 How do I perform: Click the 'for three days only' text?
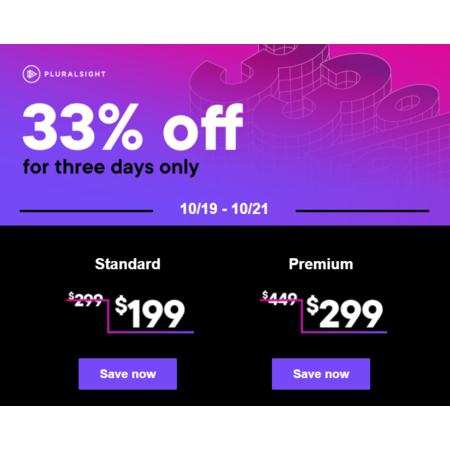(x=111, y=167)
